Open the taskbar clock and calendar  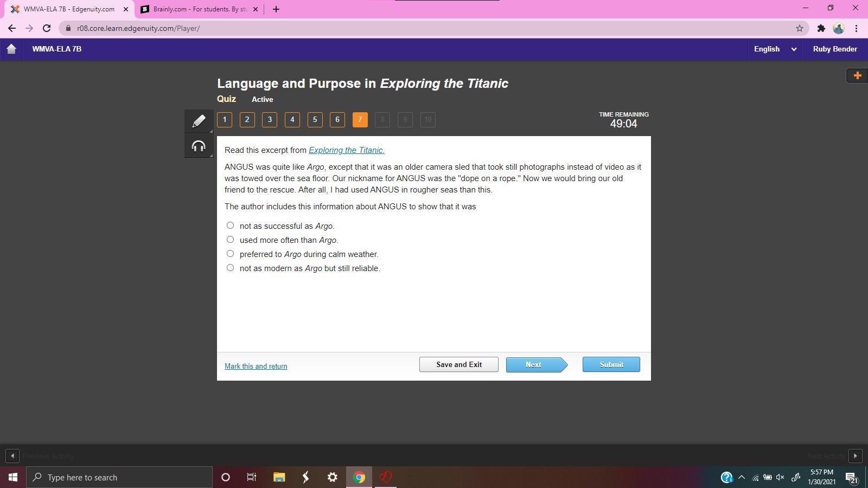[822, 477]
